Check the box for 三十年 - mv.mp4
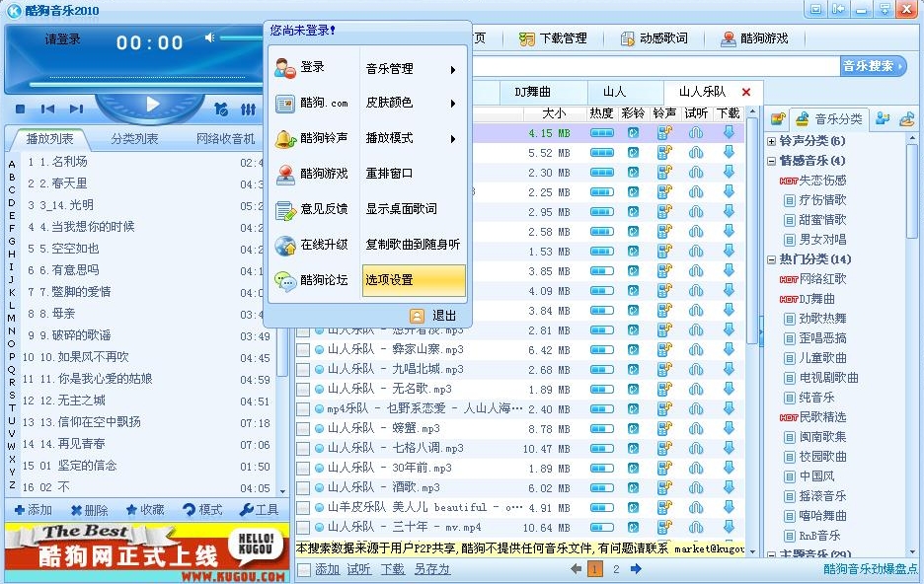This screenshot has width=924, height=584. tap(303, 527)
